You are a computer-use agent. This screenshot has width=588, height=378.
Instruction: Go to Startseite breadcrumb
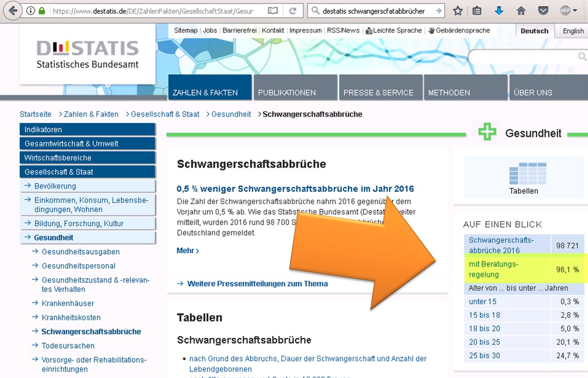pos(35,114)
